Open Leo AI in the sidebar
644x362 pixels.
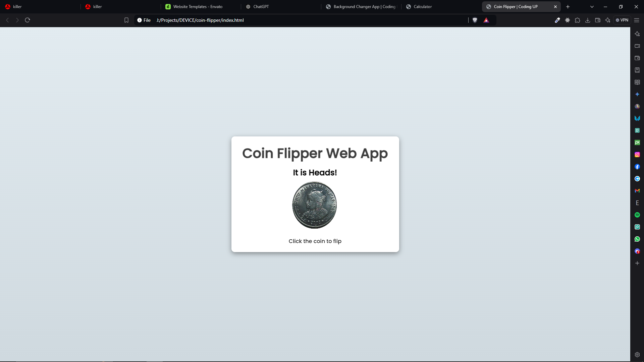[x=637, y=34]
